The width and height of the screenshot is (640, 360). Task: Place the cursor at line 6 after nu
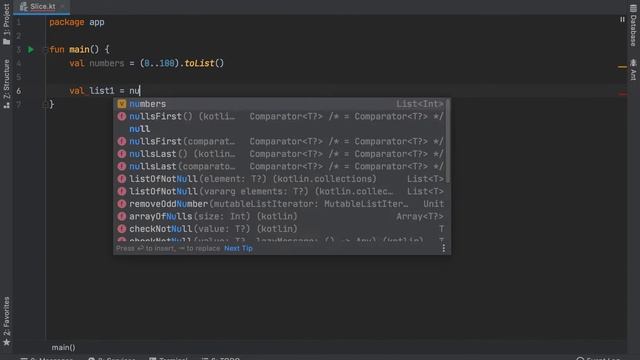point(140,91)
